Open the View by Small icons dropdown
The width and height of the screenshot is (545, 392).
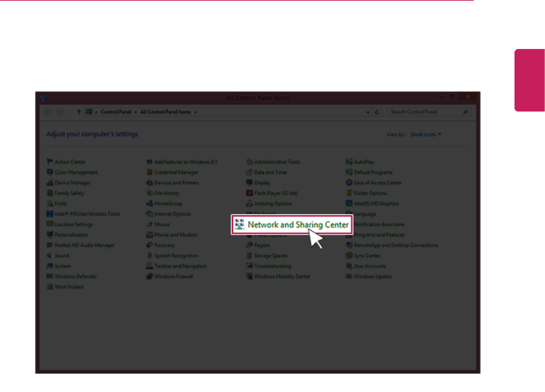tap(426, 135)
